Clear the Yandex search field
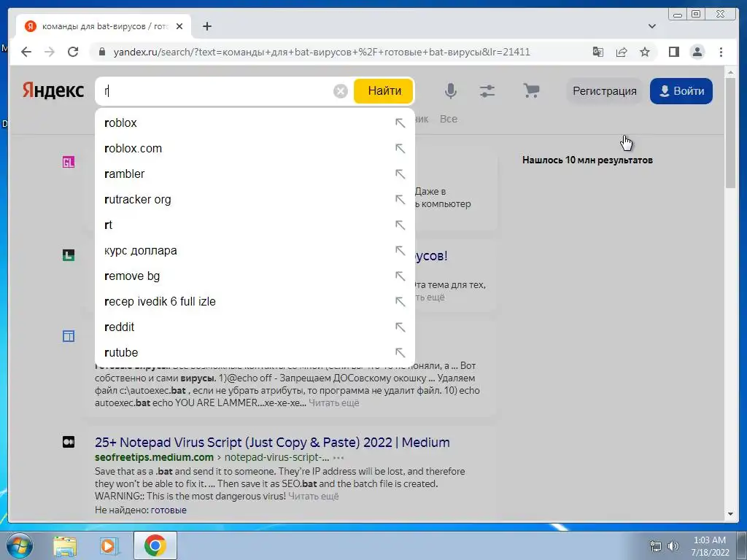 340,91
